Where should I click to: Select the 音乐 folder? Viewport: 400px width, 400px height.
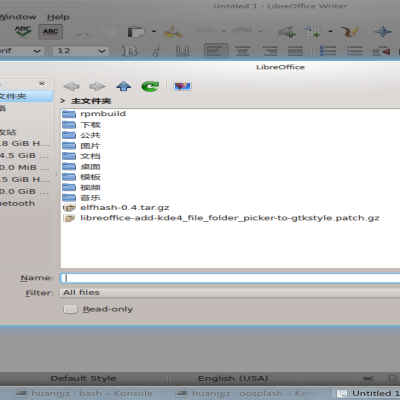point(81,197)
